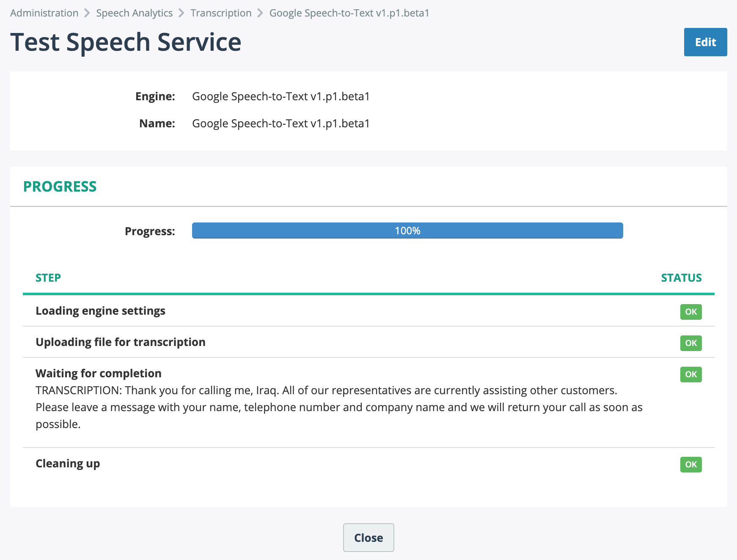
Task: Click the chevron after Administration breadcrumb
Action: tap(87, 13)
